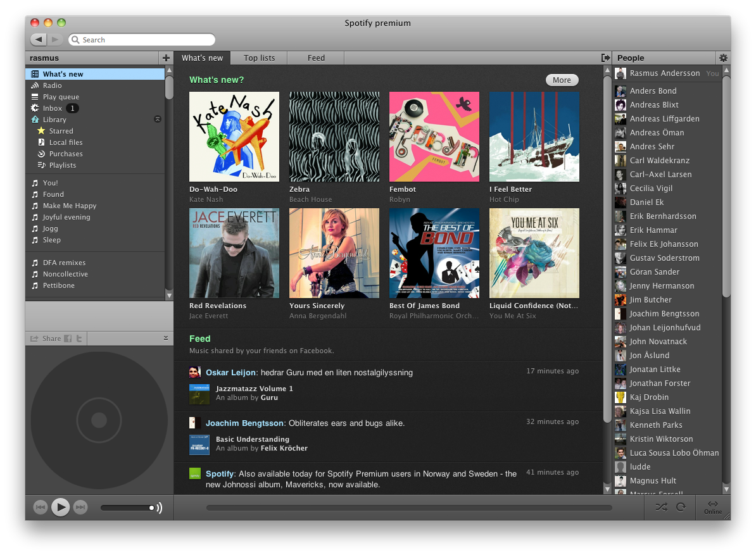Image resolution: width=756 pixels, height=555 pixels.
Task: Click the Share button above album art
Action: coord(46,339)
